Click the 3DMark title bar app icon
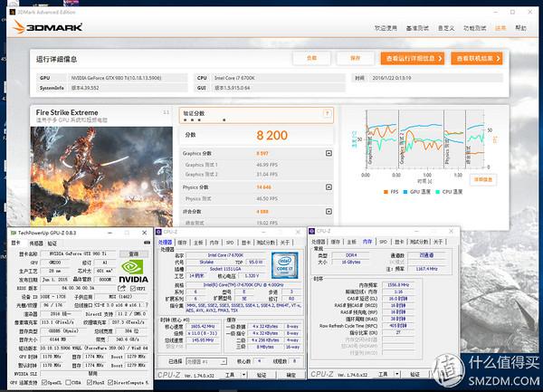543x392 pixels. pos(13,12)
